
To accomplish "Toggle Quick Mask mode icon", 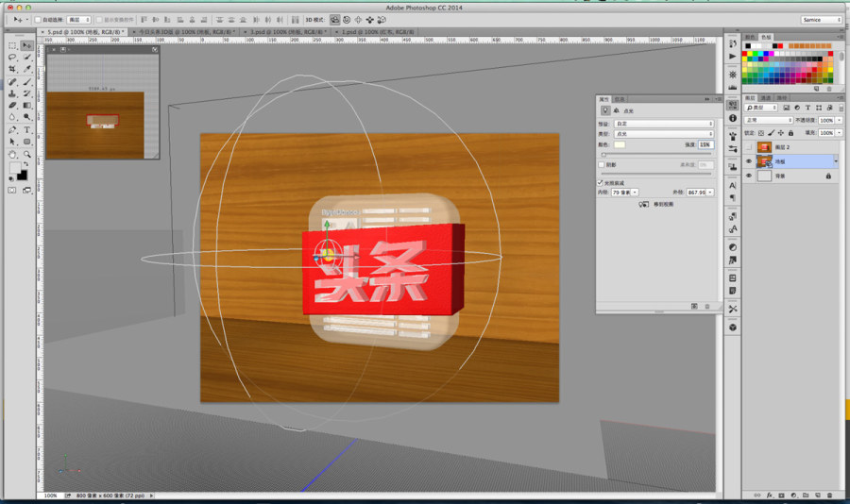I will coord(12,191).
